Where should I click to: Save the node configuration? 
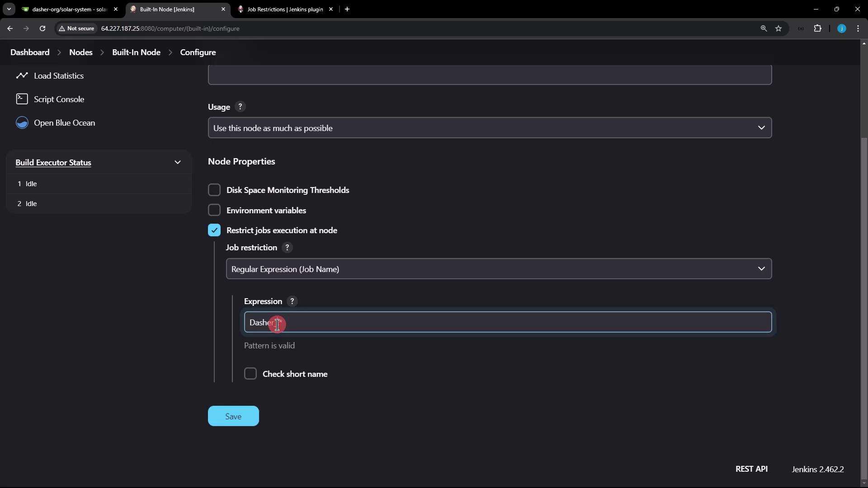(x=233, y=417)
